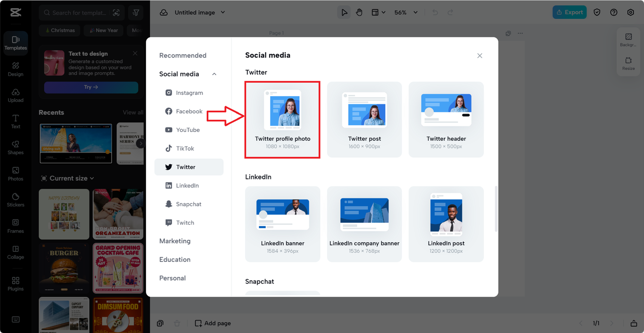Click the dialog vertical scrollbar

[496, 209]
